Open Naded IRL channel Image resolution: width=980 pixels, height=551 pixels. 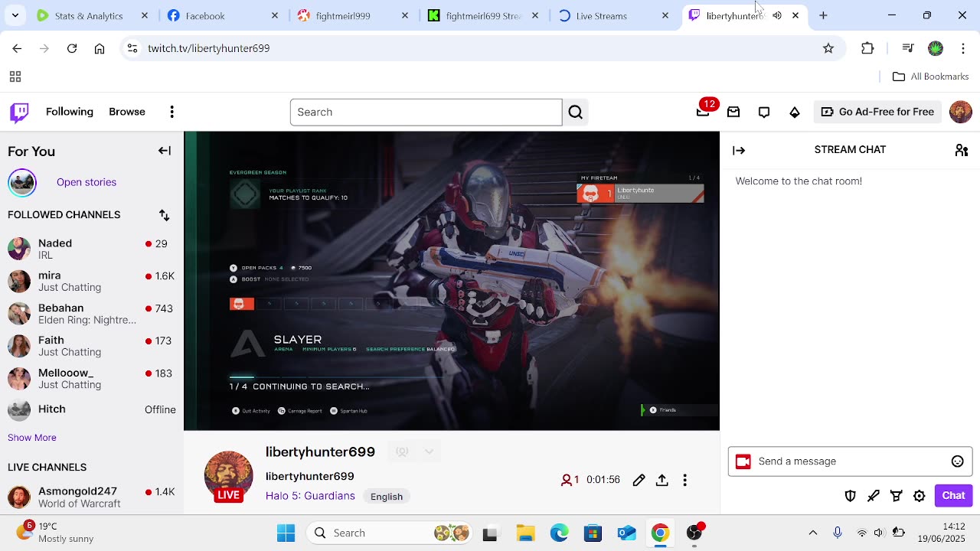pos(92,249)
